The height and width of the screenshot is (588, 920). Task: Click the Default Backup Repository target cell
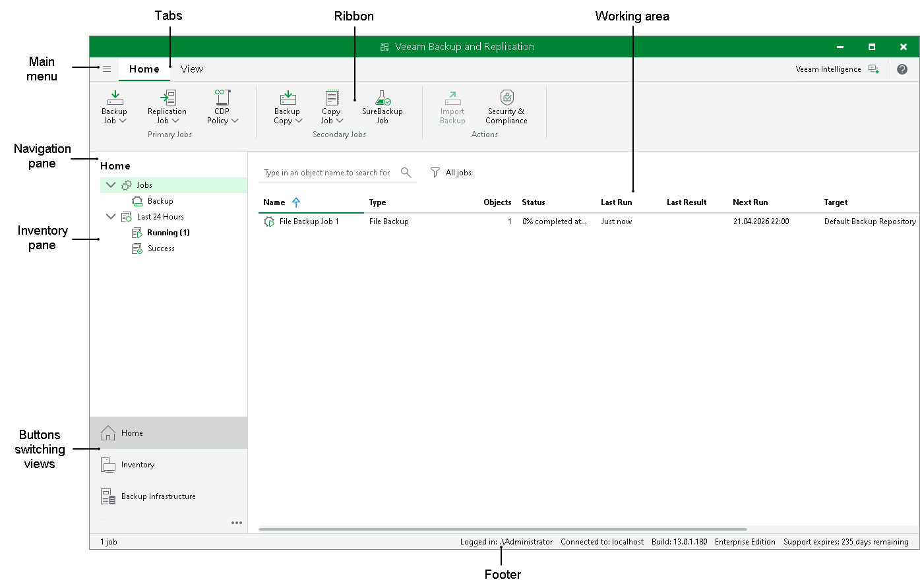870,221
